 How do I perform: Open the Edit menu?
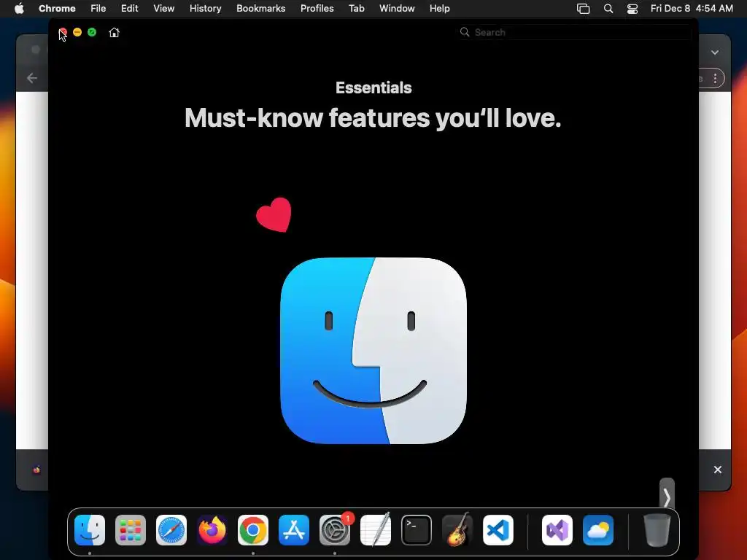(x=130, y=9)
